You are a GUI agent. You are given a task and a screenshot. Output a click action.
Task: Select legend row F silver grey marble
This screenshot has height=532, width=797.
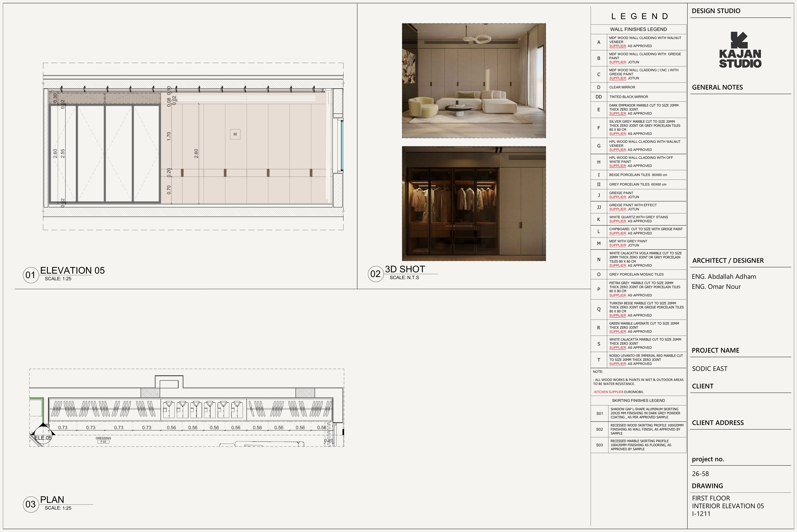[638, 128]
